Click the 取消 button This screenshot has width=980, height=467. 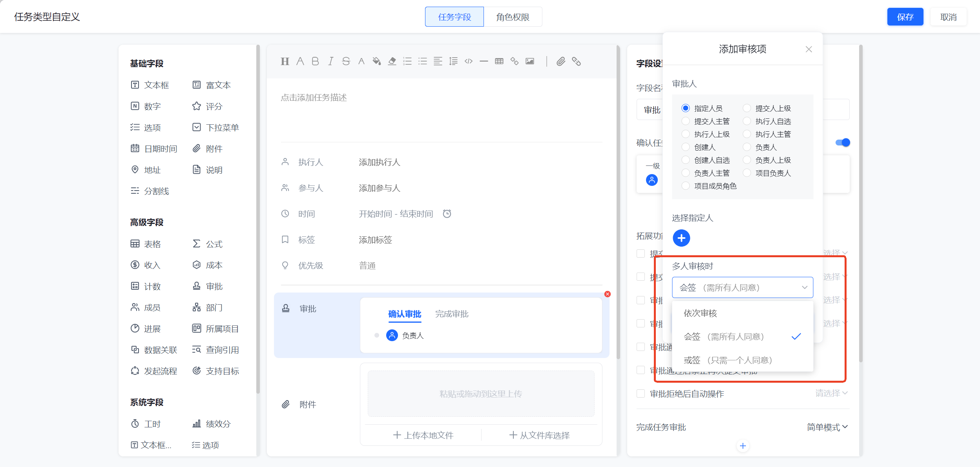coord(948,17)
